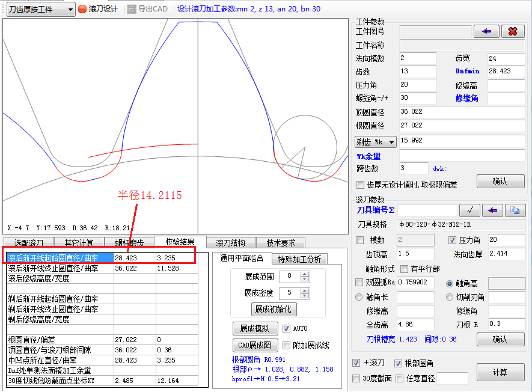Click the purple arrow button beside 刀具编号
This screenshot has width=532, height=392.
[492, 210]
